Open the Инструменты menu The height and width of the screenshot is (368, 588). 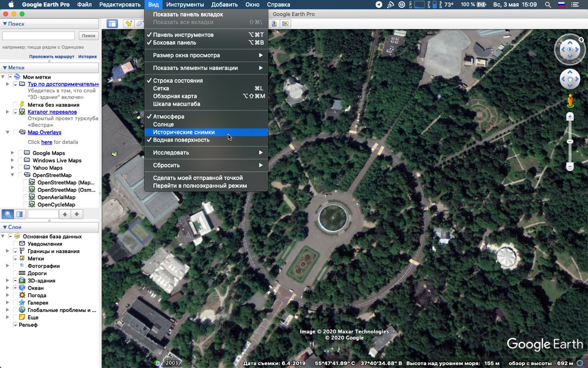[185, 5]
